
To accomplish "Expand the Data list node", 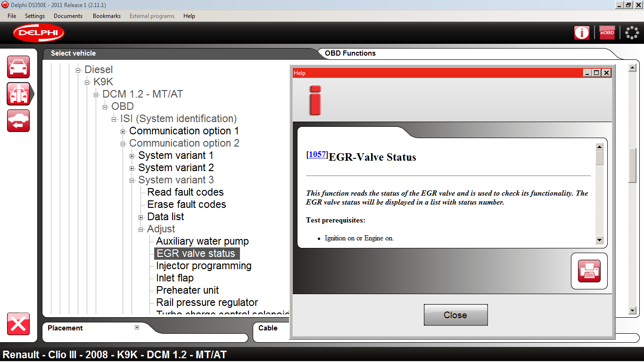I will 140,217.
